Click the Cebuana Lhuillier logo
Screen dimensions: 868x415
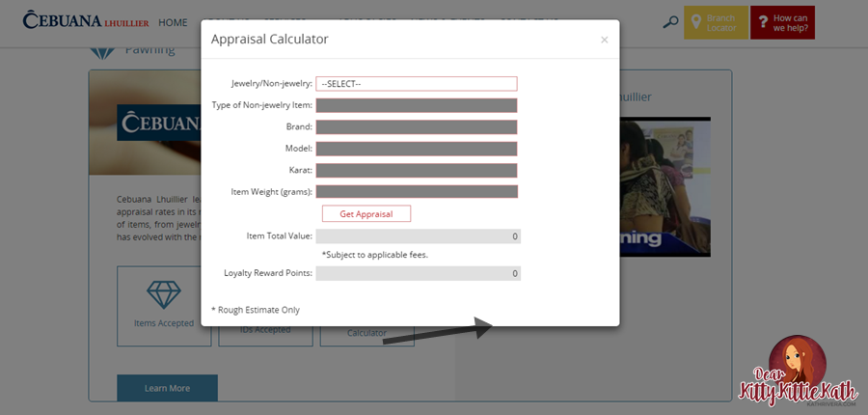pyautogui.click(x=86, y=20)
